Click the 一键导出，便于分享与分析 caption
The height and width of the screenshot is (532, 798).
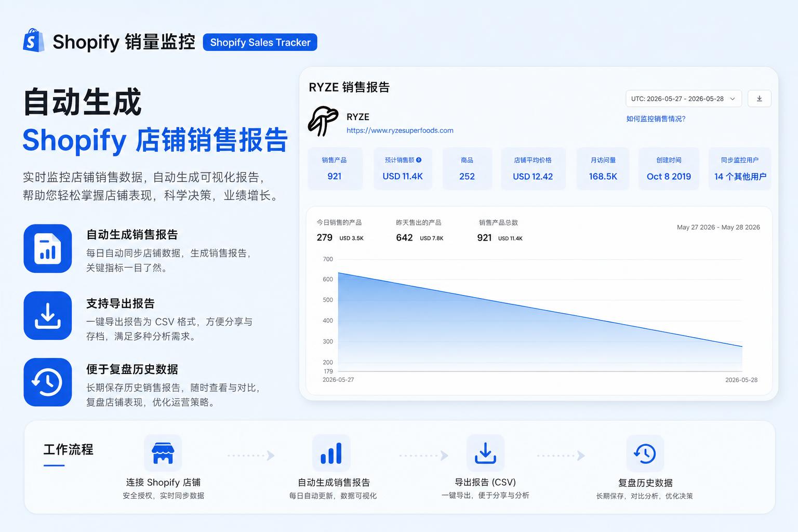click(485, 495)
